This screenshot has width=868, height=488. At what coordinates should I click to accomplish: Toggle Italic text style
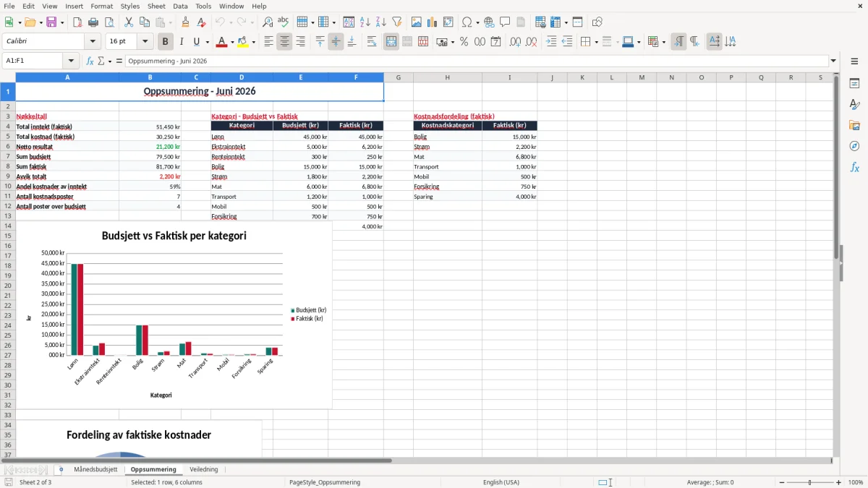181,42
